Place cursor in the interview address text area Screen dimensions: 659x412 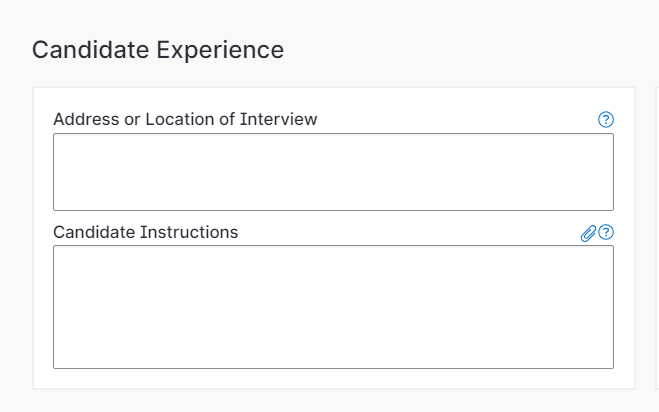[x=333, y=172]
